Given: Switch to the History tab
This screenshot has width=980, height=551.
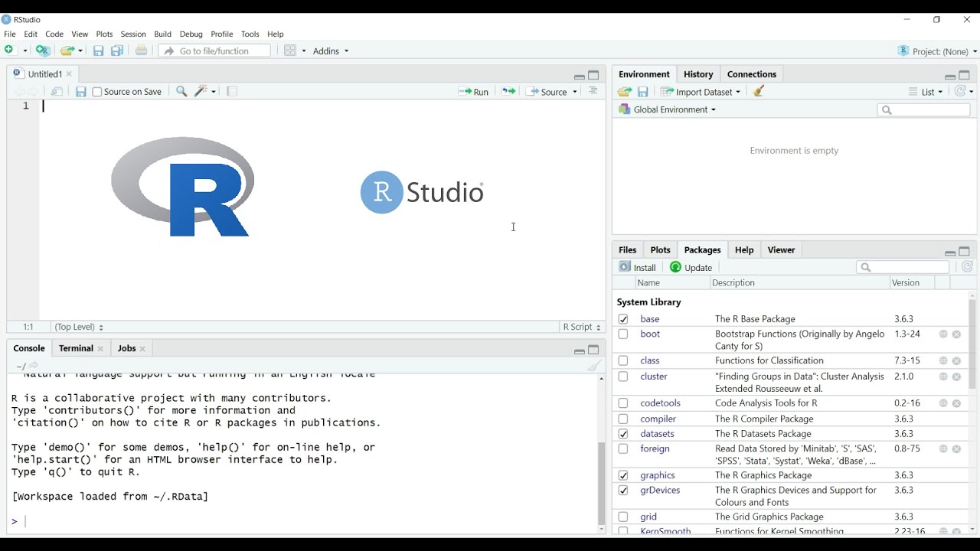Looking at the screenshot, I should 698,74.
